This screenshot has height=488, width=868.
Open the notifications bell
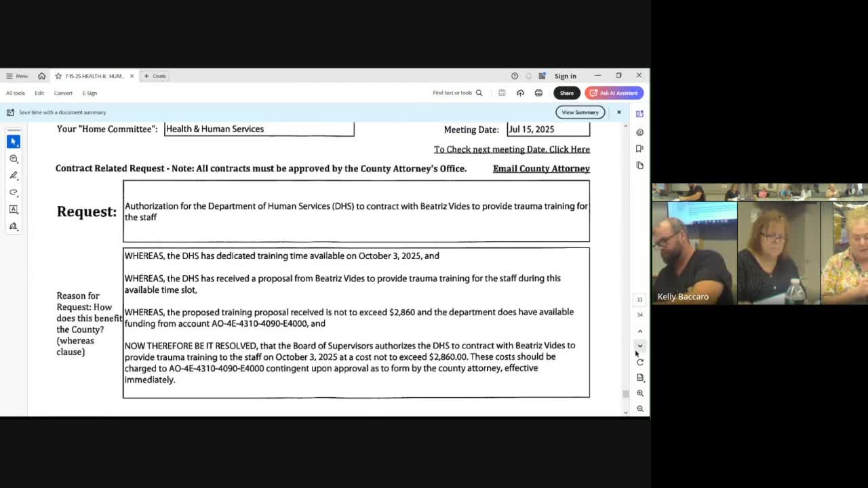click(x=528, y=76)
